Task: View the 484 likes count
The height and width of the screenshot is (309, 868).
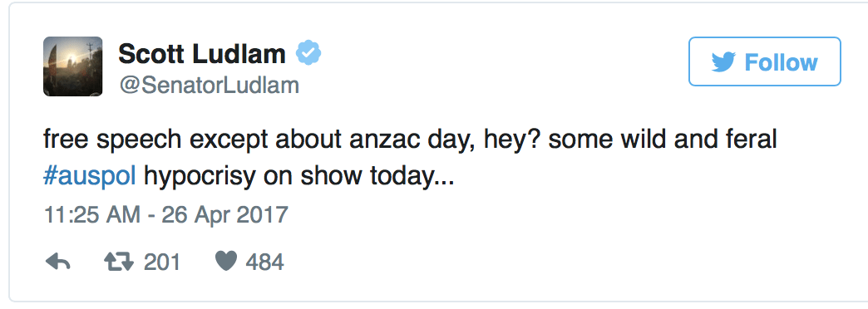Action: pyautogui.click(x=264, y=262)
